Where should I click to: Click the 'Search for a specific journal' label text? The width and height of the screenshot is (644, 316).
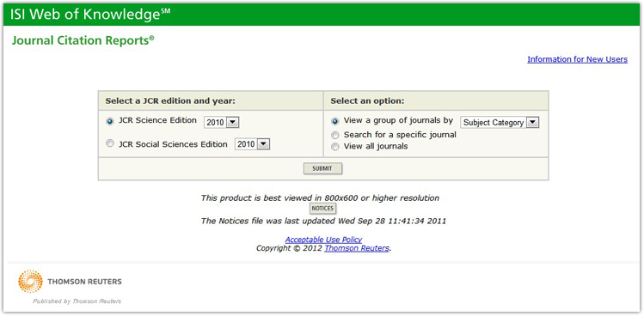point(400,135)
